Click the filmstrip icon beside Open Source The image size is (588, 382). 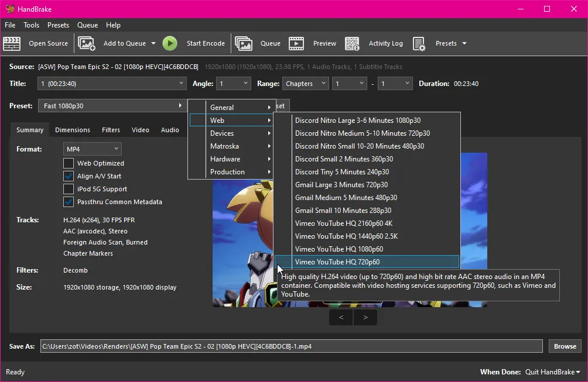coord(13,43)
